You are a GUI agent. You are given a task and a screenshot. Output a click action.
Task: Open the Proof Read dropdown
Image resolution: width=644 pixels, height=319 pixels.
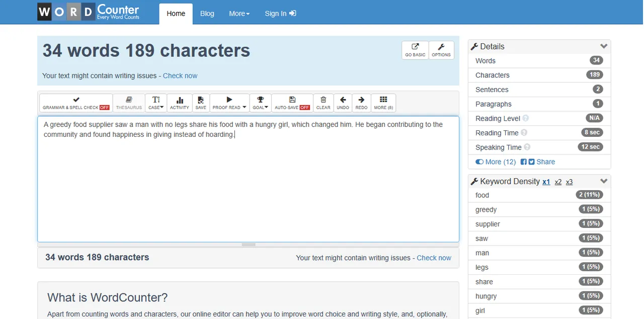tap(229, 103)
